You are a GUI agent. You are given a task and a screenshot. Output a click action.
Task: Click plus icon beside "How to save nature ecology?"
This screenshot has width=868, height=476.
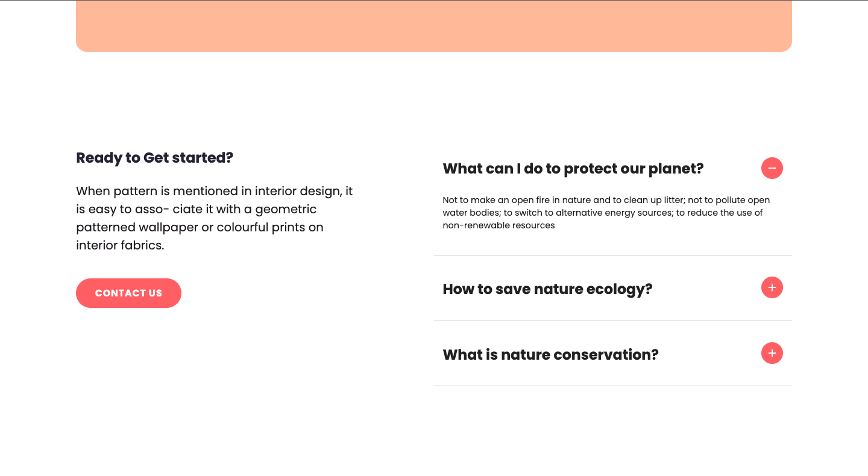[772, 287]
